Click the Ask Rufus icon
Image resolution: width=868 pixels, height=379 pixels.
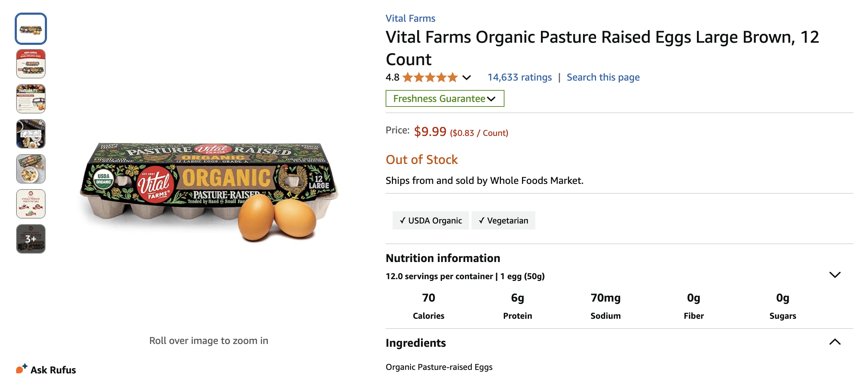coord(21,369)
